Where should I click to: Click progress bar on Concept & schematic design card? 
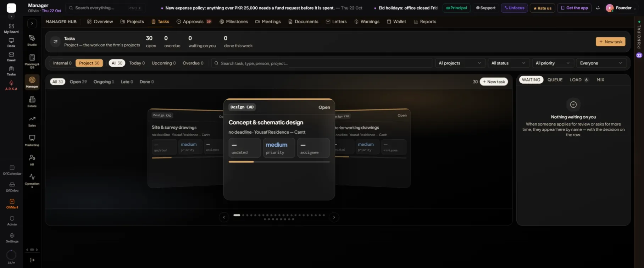click(x=279, y=162)
